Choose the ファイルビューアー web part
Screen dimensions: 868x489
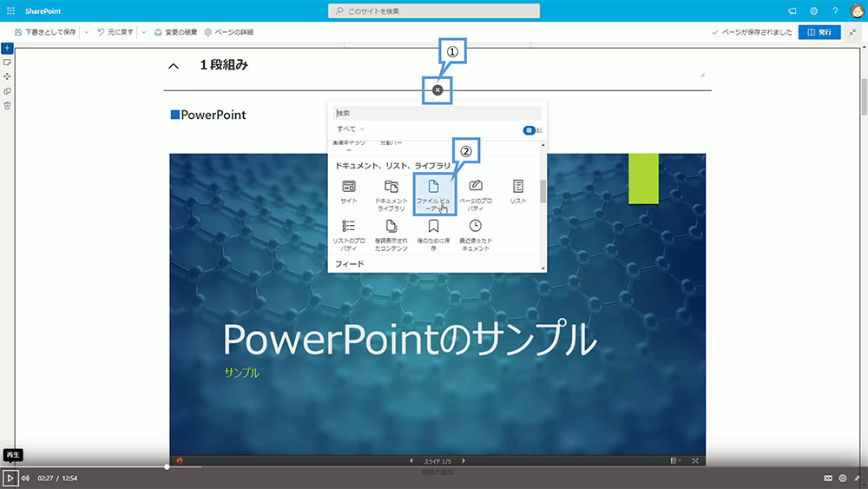(x=433, y=195)
